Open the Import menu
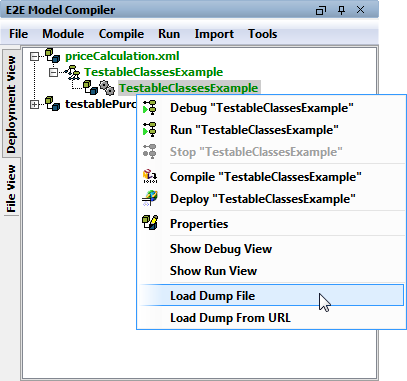The height and width of the screenshot is (381, 407). click(214, 34)
